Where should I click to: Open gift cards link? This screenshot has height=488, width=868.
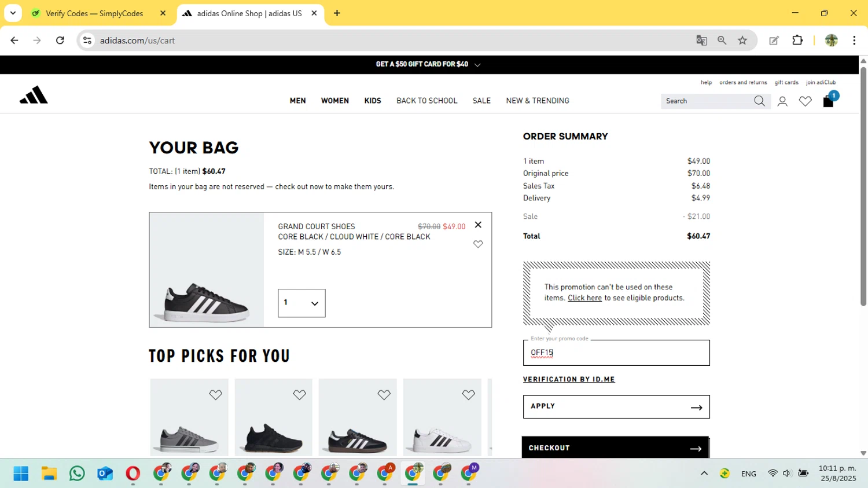(x=786, y=82)
